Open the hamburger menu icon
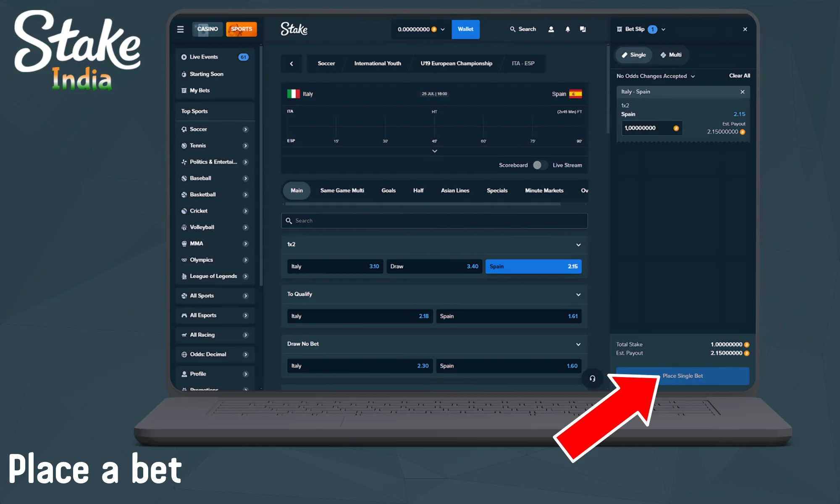 point(180,29)
